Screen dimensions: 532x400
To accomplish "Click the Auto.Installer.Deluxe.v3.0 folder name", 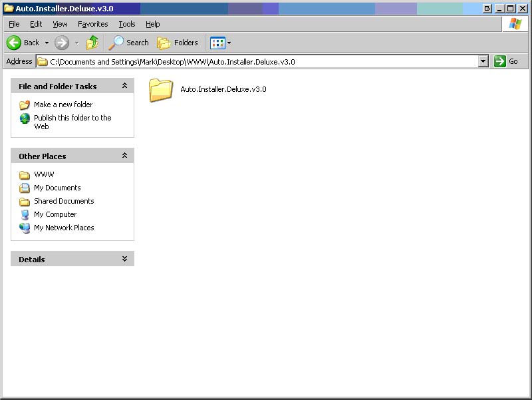I will pyautogui.click(x=223, y=89).
